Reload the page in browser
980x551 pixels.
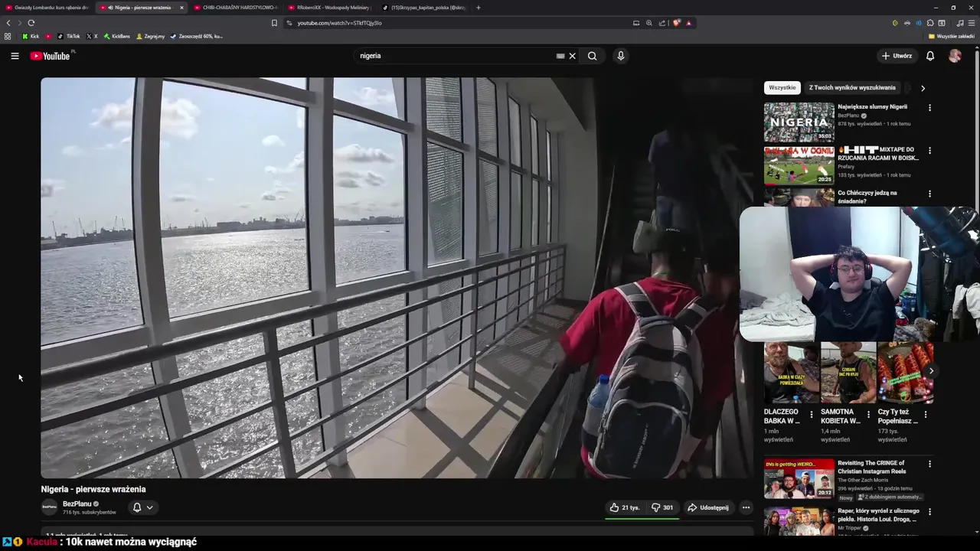(x=31, y=23)
